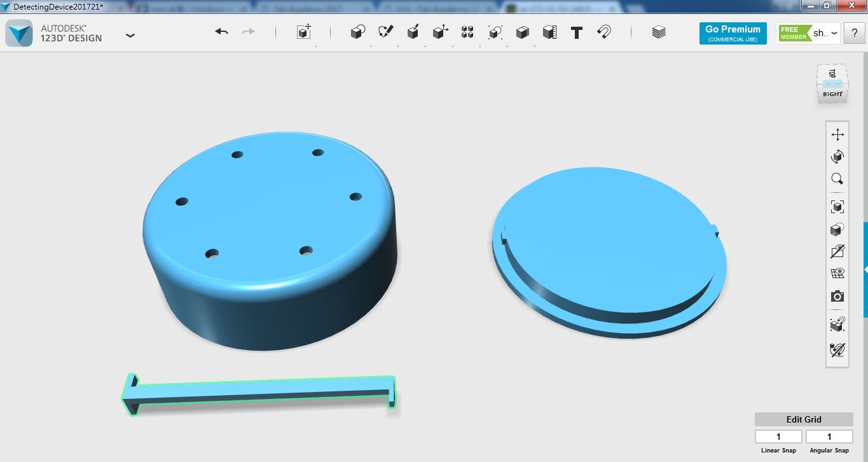Maximize the 123D Design window
The width and height of the screenshot is (868, 462).
tap(827, 6)
